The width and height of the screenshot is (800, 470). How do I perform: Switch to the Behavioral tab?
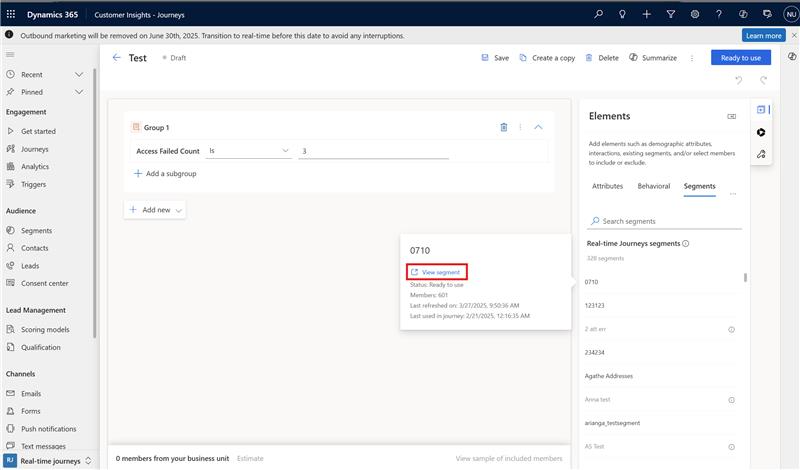pyautogui.click(x=653, y=186)
